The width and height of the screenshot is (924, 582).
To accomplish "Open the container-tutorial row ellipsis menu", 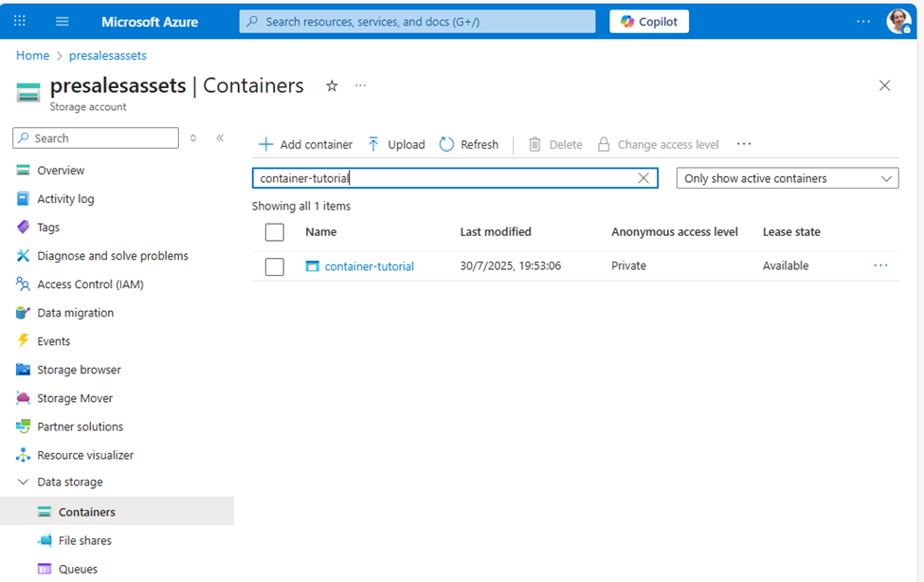I will [880, 265].
